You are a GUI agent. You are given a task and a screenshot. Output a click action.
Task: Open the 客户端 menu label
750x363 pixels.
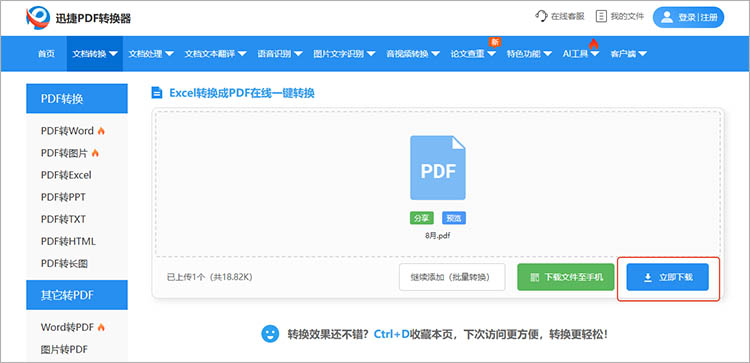click(x=623, y=54)
